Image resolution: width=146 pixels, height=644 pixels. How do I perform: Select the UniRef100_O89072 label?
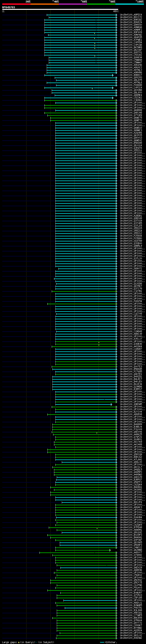pos(131,269)
